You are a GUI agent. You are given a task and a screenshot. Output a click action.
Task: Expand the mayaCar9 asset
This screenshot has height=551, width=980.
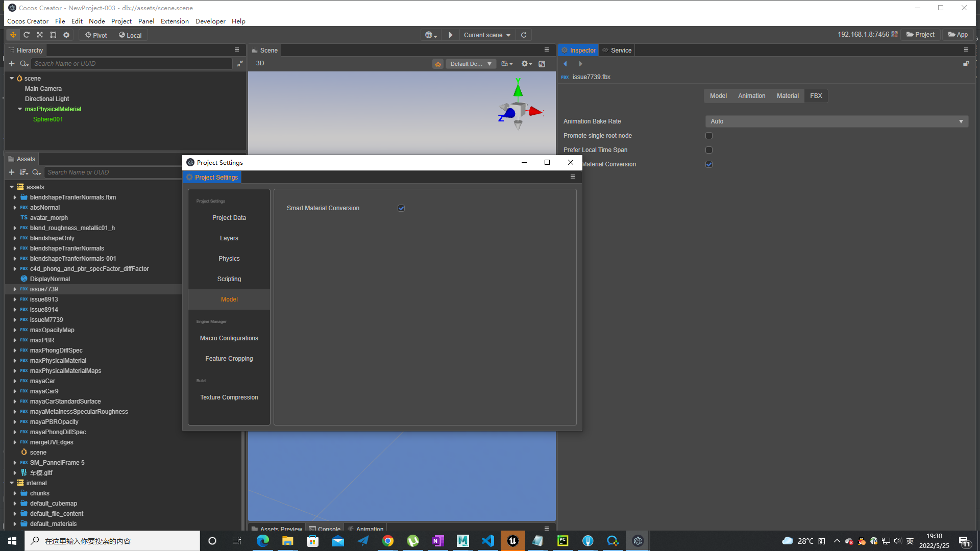tap(15, 391)
